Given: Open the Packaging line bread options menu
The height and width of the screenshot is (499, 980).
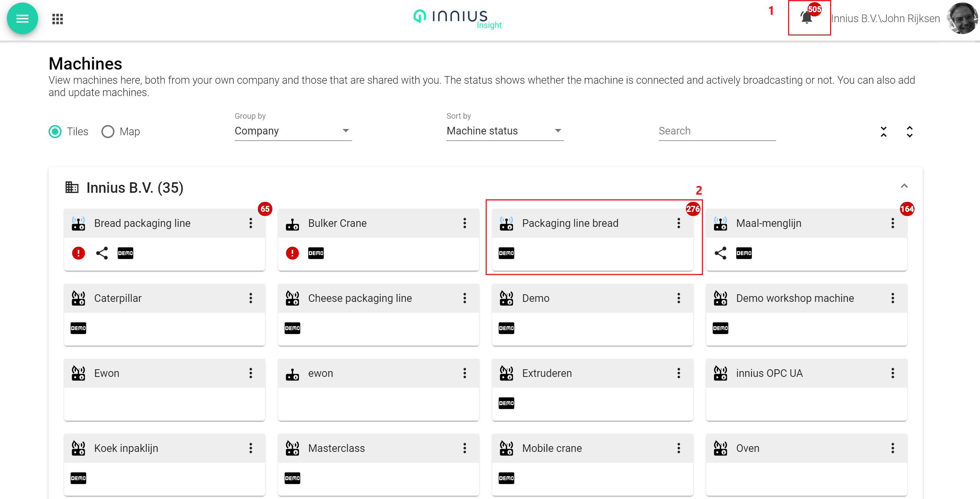Looking at the screenshot, I should point(679,223).
